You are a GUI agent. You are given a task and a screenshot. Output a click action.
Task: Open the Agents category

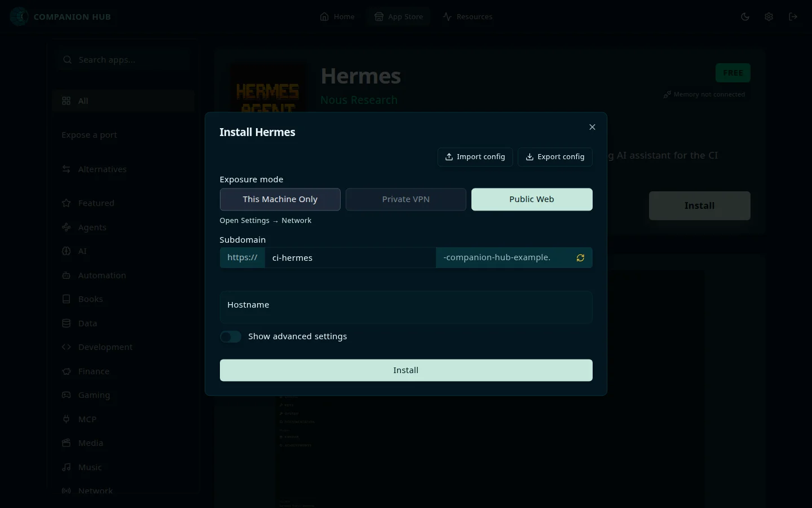[x=123, y=227]
